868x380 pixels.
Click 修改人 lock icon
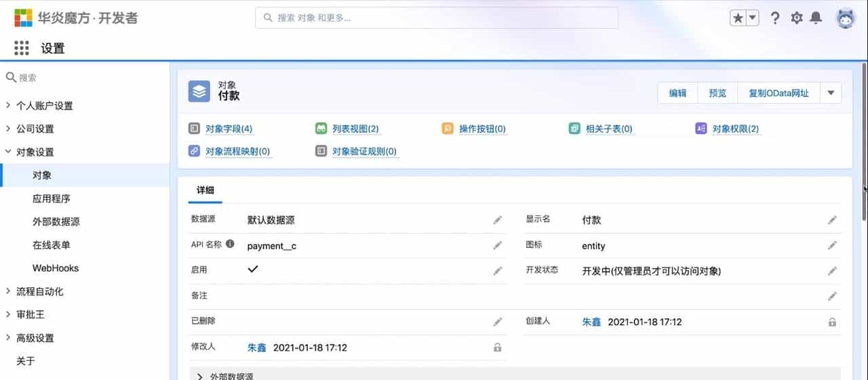click(x=497, y=347)
